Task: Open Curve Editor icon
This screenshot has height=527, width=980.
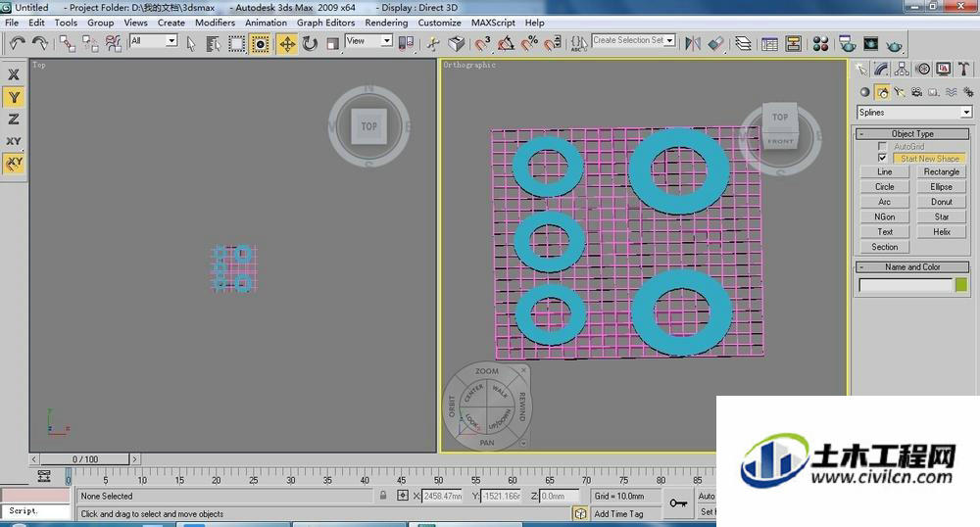Action: coord(770,43)
